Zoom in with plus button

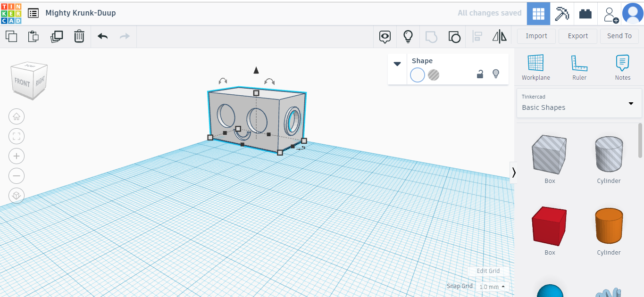tap(17, 156)
